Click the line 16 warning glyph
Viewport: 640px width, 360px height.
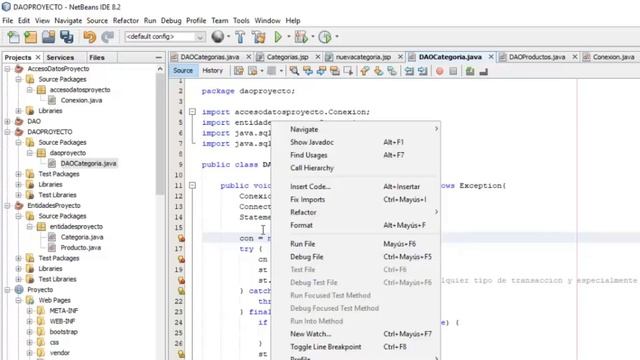181,238
